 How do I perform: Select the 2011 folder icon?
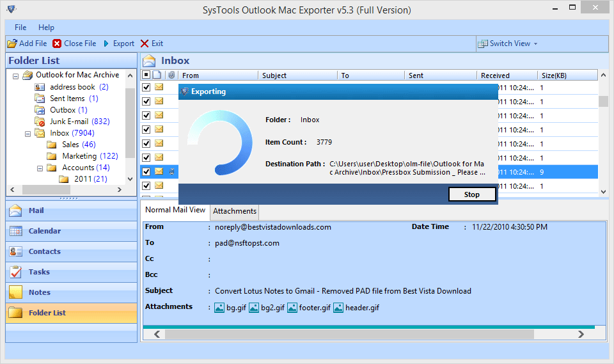[64, 179]
